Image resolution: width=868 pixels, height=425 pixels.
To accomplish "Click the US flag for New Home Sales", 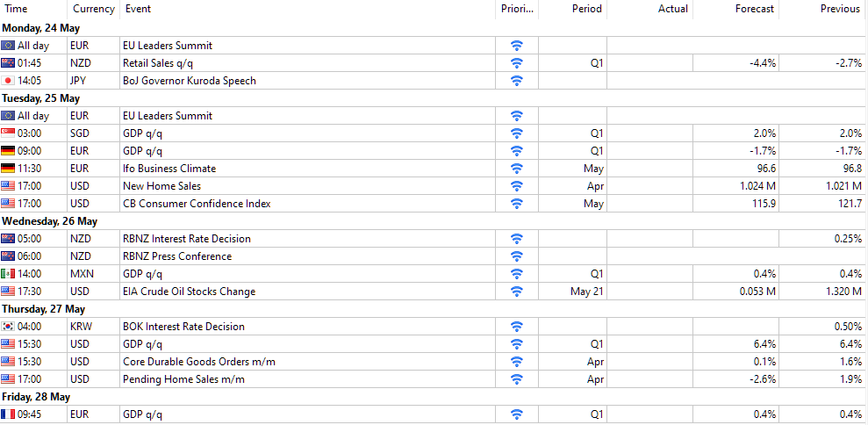I will tap(8, 186).
